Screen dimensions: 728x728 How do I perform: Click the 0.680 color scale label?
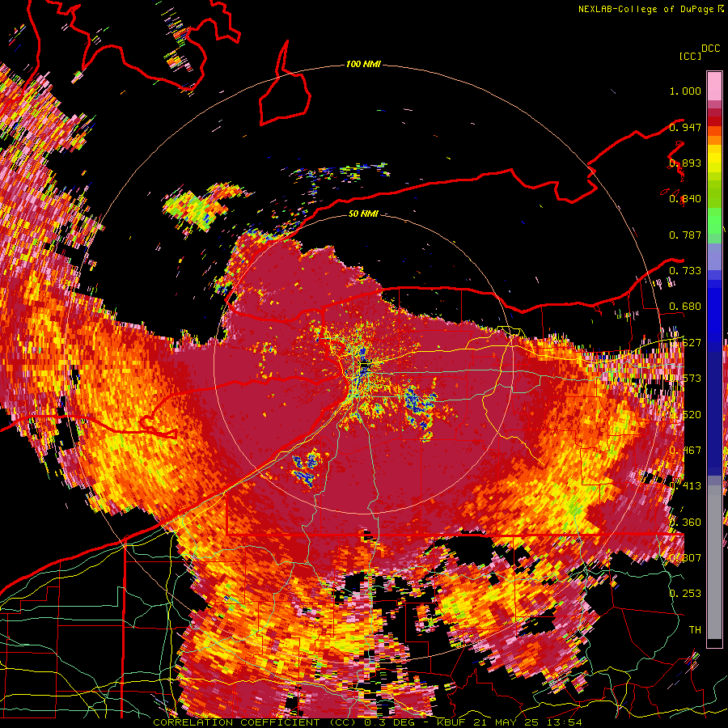point(685,307)
